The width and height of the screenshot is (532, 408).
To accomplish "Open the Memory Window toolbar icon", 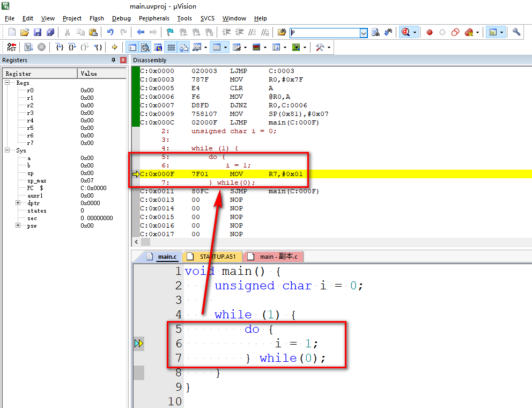I will click(x=218, y=47).
